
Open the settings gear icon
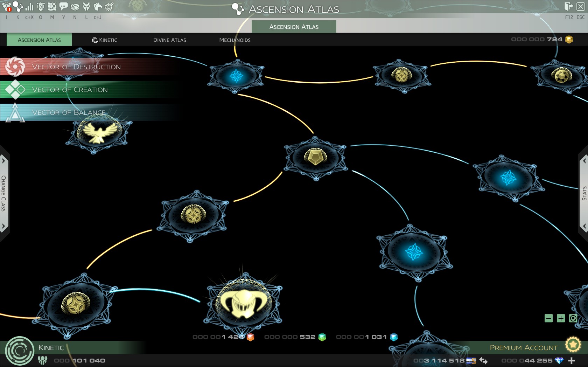(109, 7)
